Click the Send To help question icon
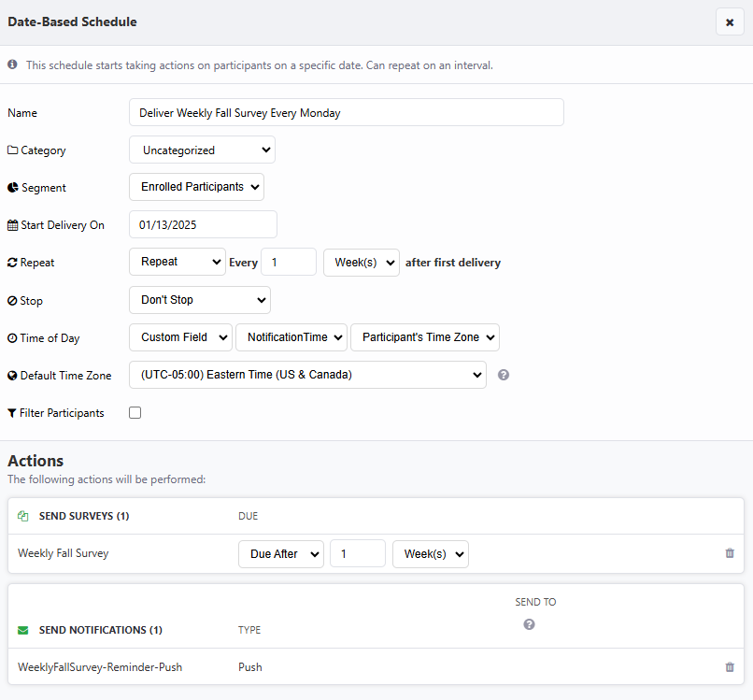Viewport: 753px width, 700px height. click(x=529, y=624)
